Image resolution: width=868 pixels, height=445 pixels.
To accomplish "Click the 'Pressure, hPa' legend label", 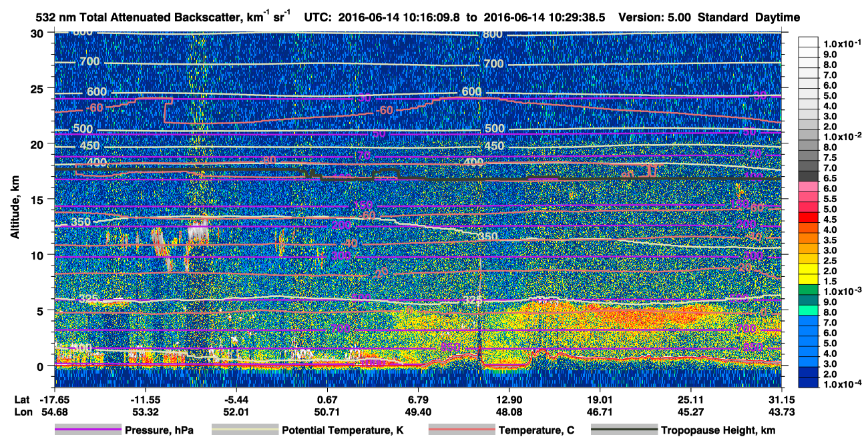I will pos(159,431).
